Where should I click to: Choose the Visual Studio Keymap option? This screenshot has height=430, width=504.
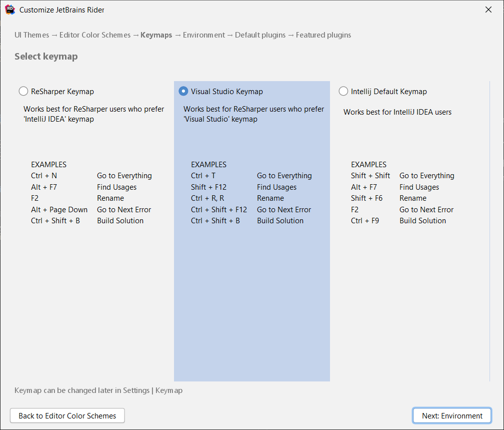coord(183,91)
